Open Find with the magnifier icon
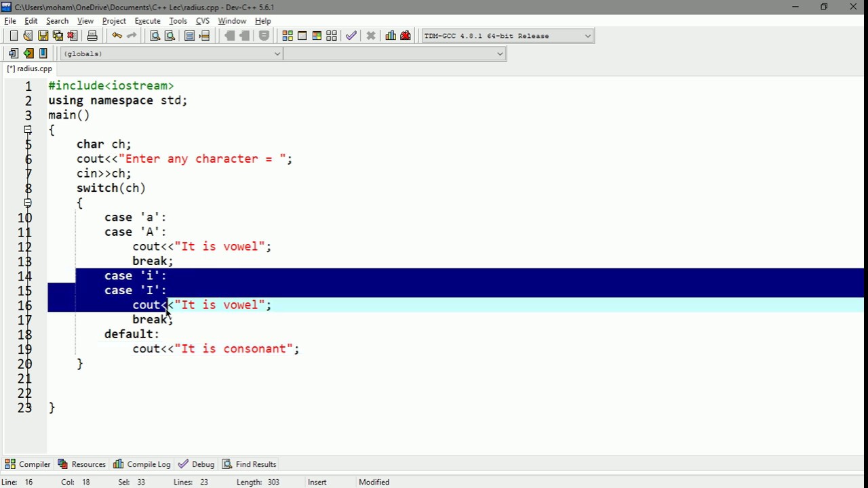The image size is (868, 488). click(x=155, y=36)
